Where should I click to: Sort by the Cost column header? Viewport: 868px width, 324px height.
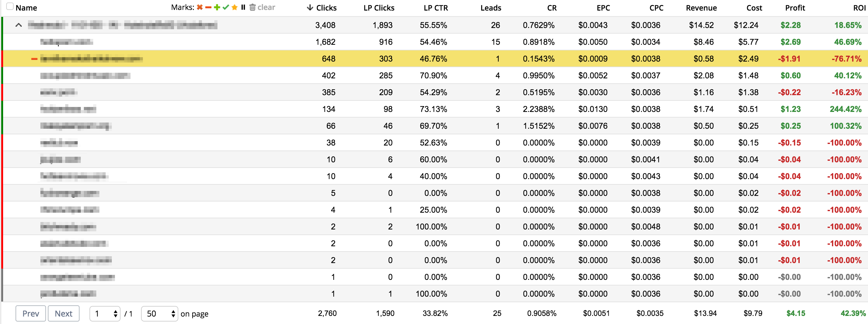coord(754,8)
